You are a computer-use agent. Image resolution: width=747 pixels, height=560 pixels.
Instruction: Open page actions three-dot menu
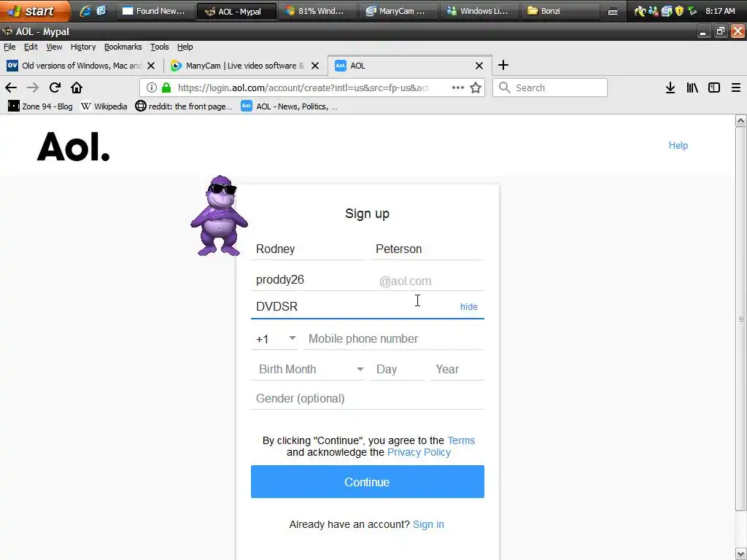click(458, 87)
